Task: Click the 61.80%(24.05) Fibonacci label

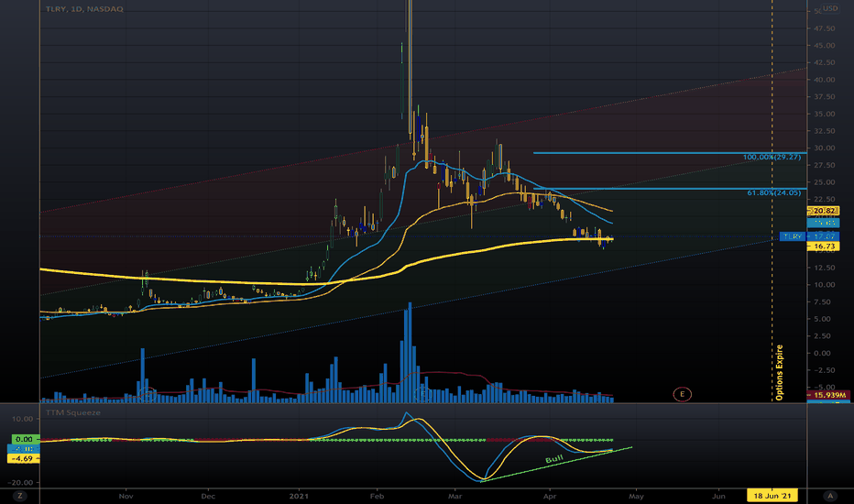Action: click(774, 192)
